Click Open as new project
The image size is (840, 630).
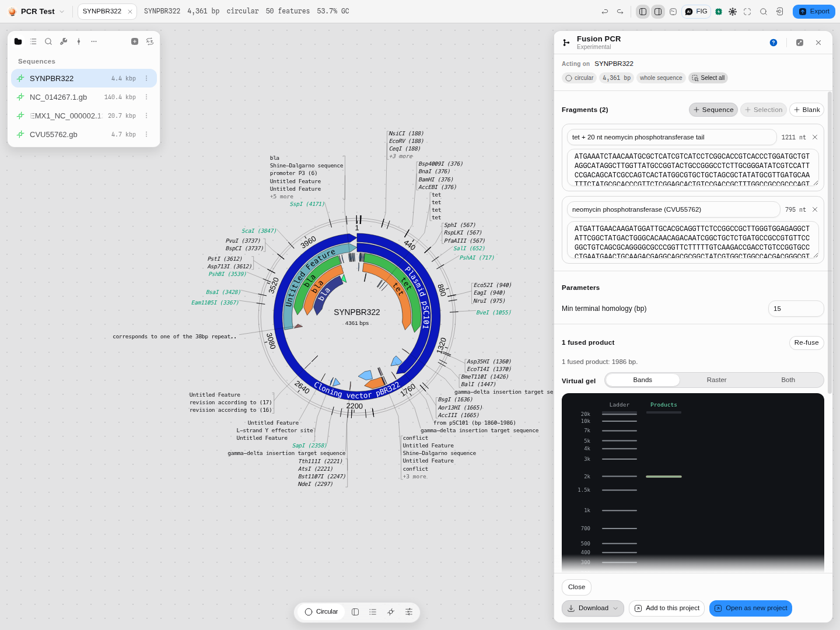coord(751,608)
